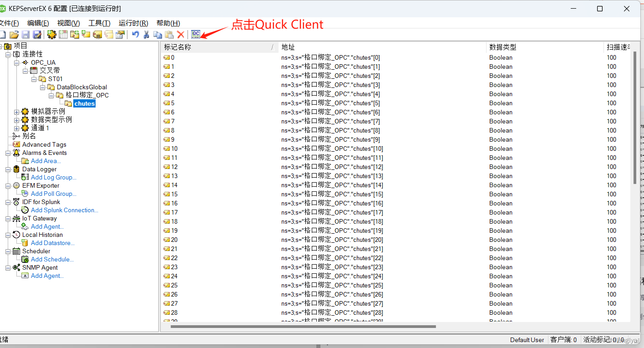
Task: Click the Save project floppy icon
Action: (x=25, y=34)
